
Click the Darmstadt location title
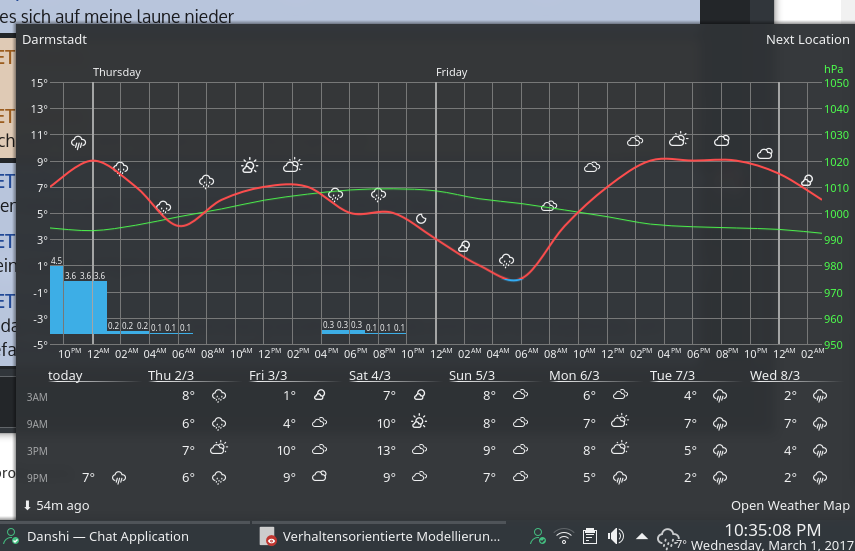pos(55,40)
